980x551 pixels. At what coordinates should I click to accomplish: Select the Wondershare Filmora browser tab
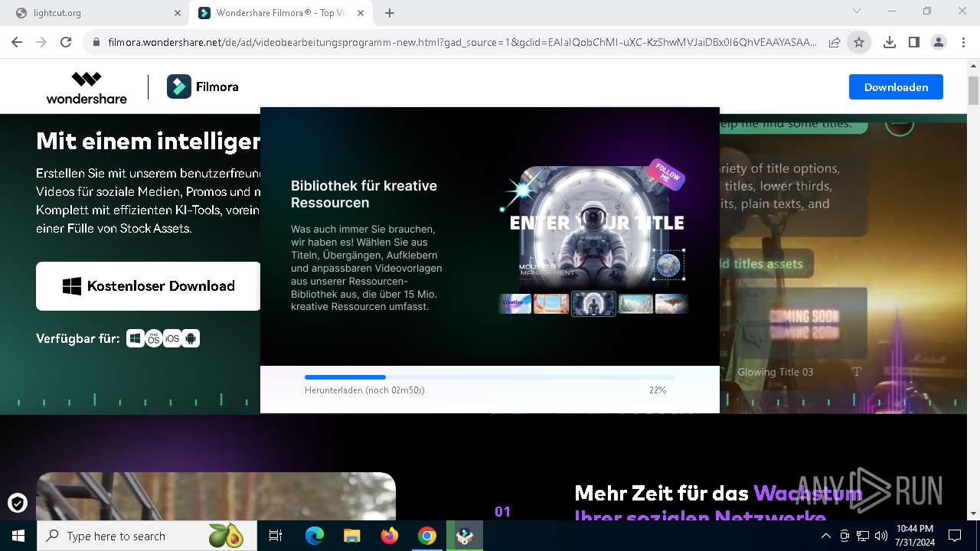281,13
